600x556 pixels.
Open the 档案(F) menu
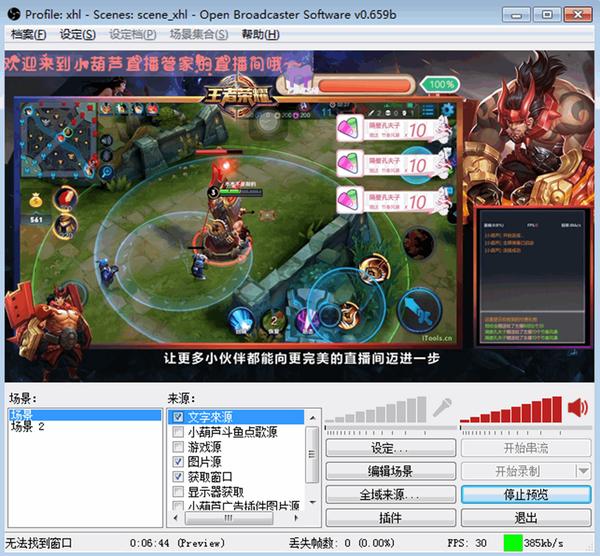28,35
